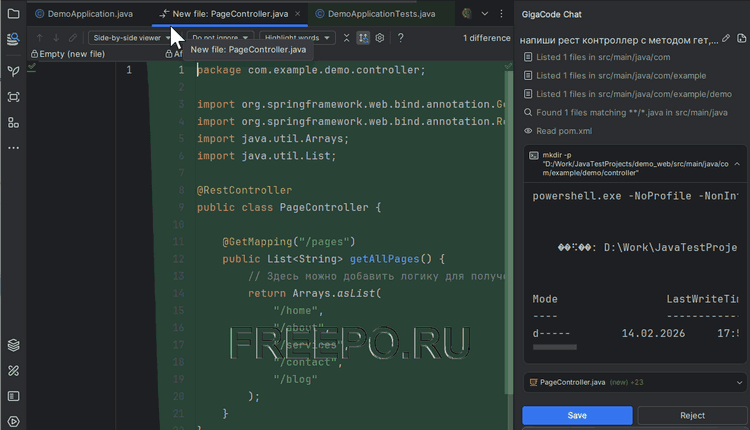
Task: Open the Project folder tool window
Action: [x=13, y=13]
